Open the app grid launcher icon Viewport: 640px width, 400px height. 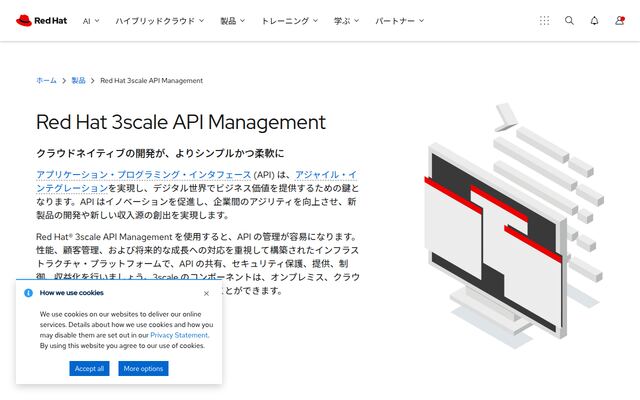pos(544,20)
